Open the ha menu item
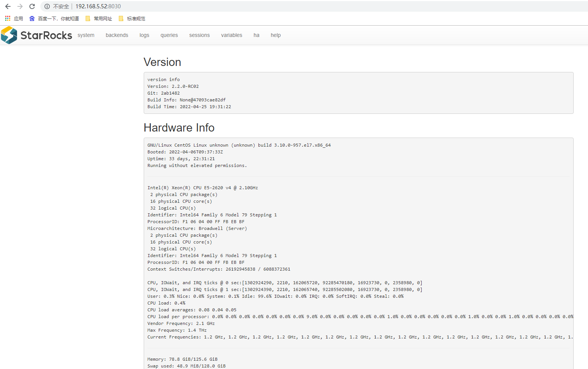This screenshot has height=369, width=588. [x=256, y=35]
